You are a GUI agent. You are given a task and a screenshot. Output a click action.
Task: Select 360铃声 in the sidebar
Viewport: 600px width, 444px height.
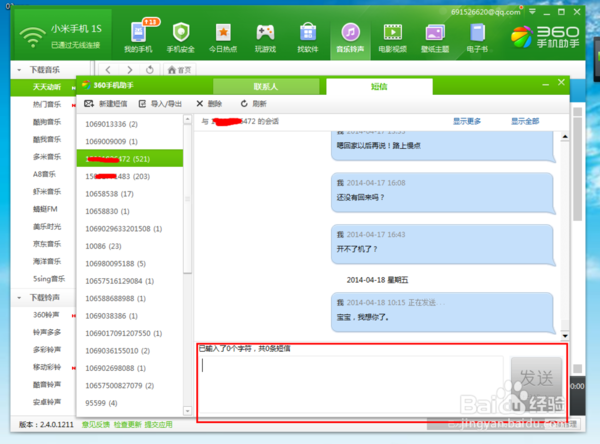coord(46,315)
